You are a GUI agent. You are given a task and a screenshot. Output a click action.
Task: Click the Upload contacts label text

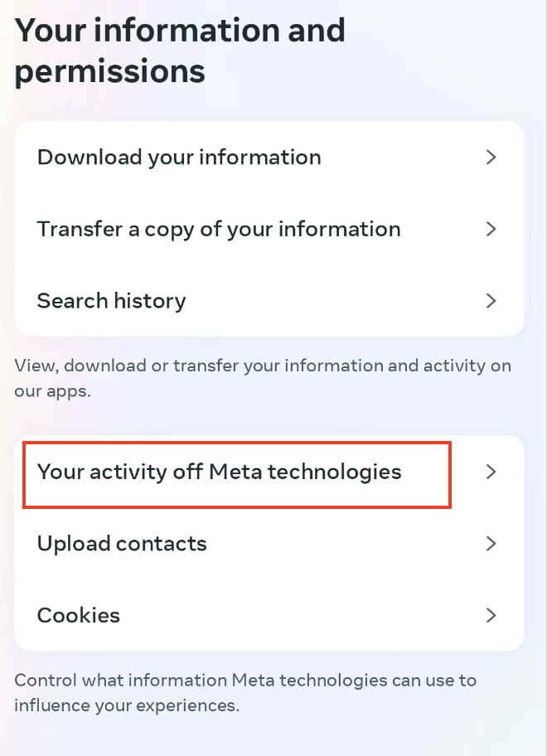pyautogui.click(x=121, y=544)
